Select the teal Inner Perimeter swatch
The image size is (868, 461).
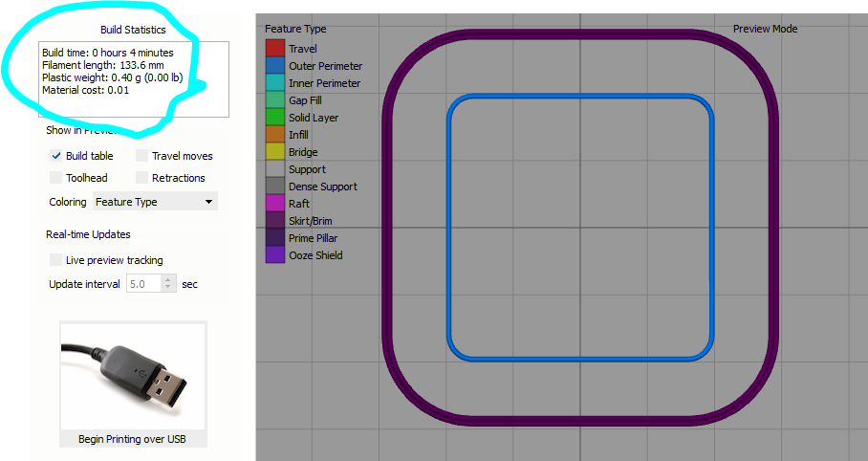pyautogui.click(x=274, y=83)
